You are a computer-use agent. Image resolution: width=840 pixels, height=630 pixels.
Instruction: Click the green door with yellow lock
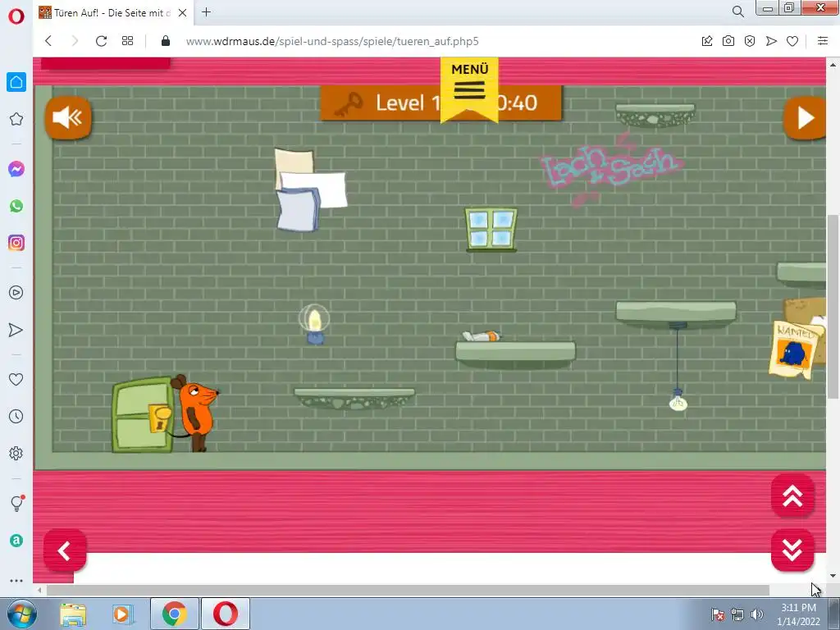(143, 415)
